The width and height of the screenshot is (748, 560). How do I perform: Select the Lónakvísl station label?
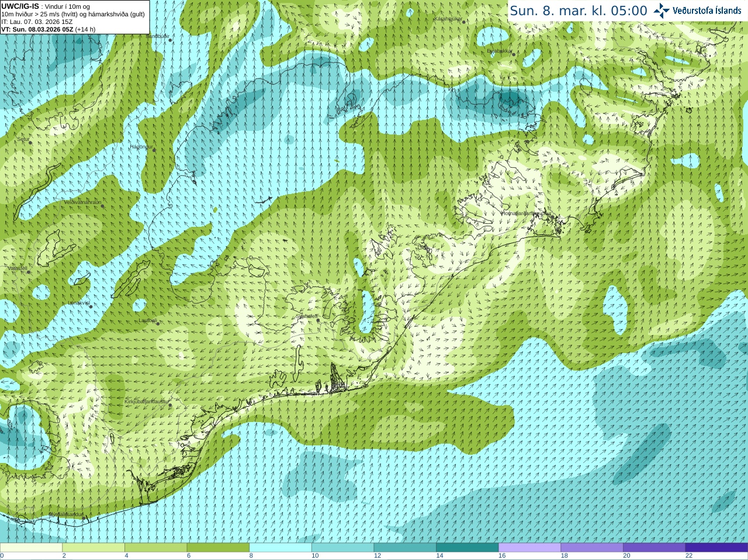tap(79, 303)
